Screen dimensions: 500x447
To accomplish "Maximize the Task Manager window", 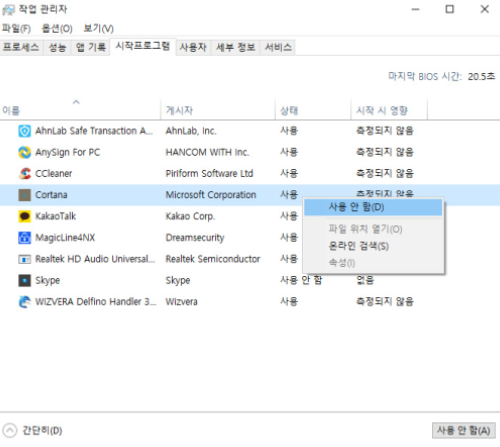I will coord(450,9).
